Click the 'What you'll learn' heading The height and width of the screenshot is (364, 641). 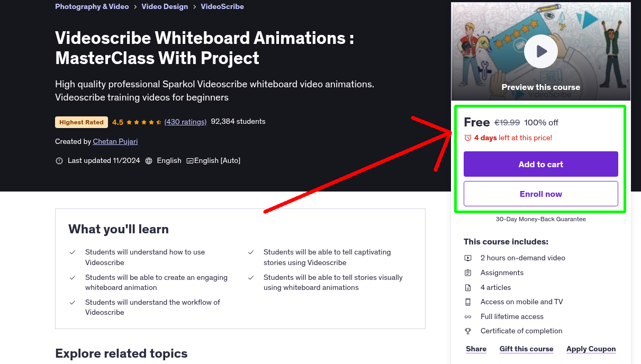point(119,229)
